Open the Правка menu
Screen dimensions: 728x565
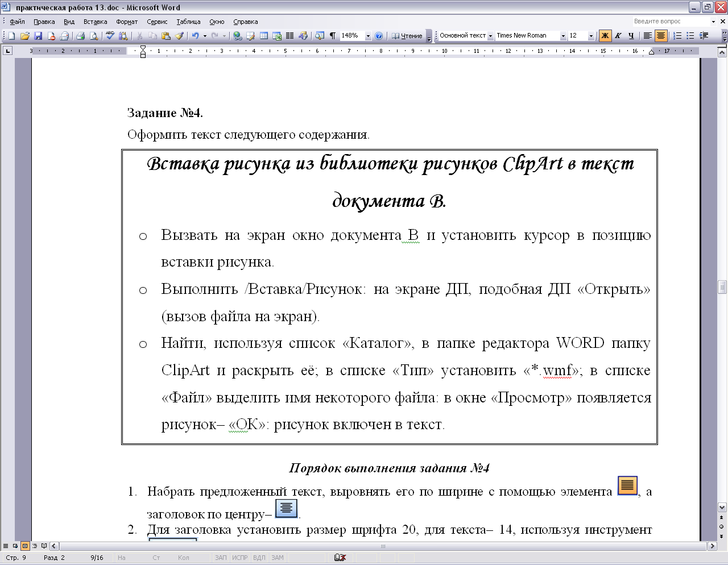[44, 22]
